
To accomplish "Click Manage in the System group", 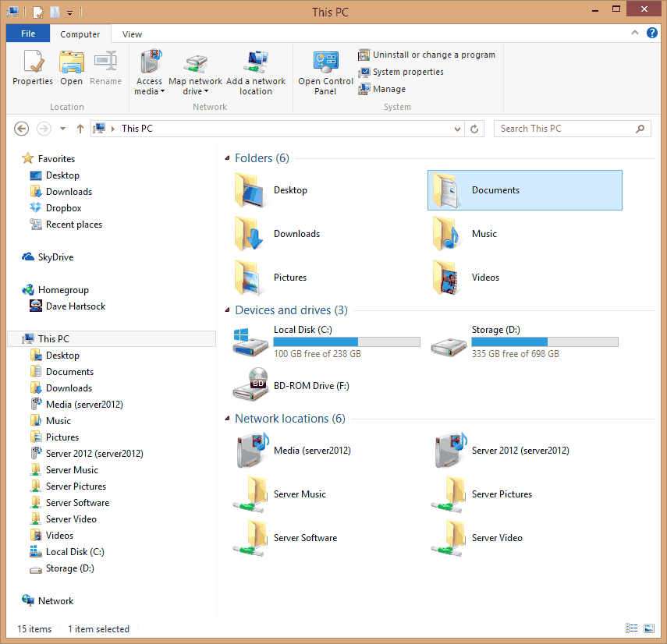I will (382, 89).
